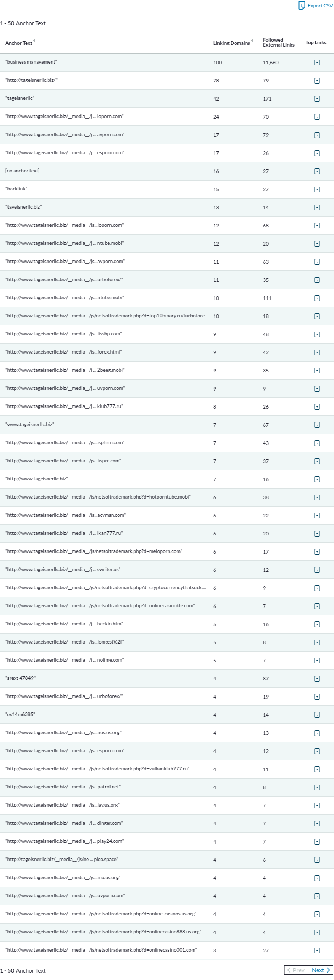
Task: Go to Next page of anchor text
Action: (320, 970)
